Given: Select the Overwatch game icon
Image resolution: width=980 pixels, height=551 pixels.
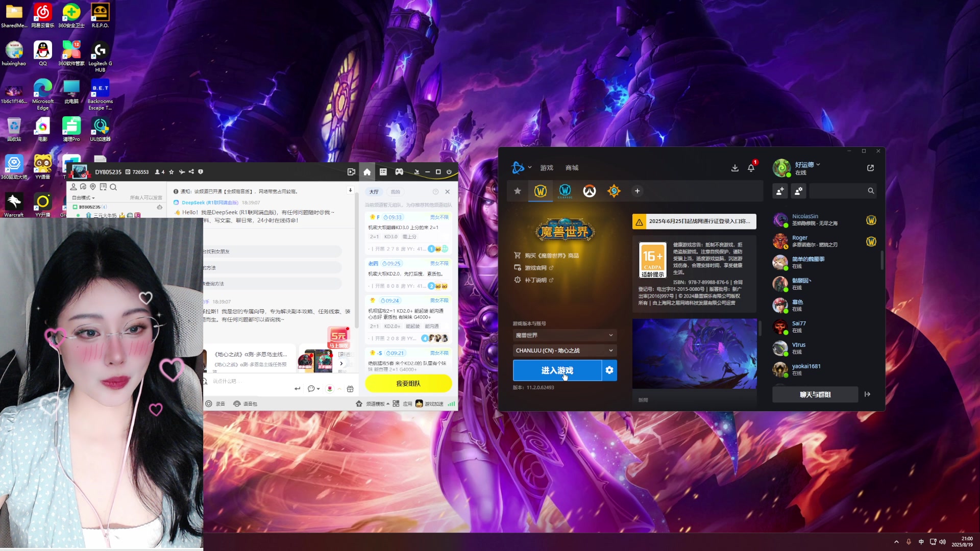Looking at the screenshot, I should (590, 191).
